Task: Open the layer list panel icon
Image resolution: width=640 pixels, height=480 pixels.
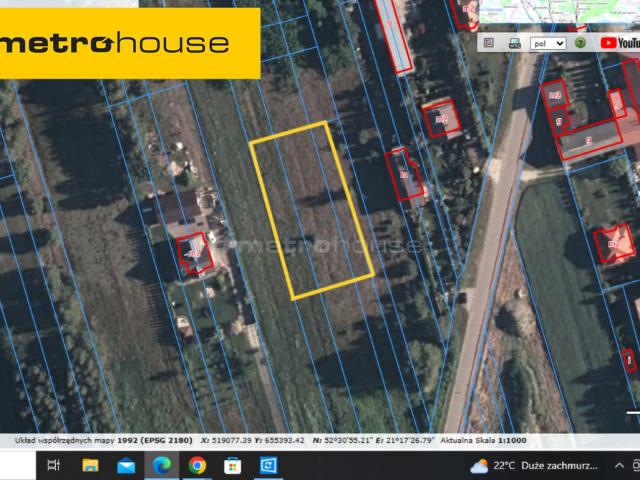Action: 489,43
